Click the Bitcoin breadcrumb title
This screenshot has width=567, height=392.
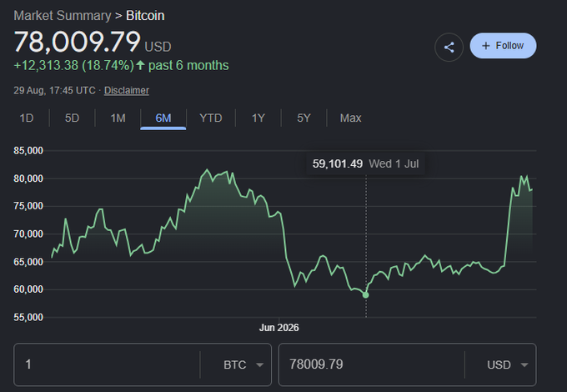tap(145, 16)
